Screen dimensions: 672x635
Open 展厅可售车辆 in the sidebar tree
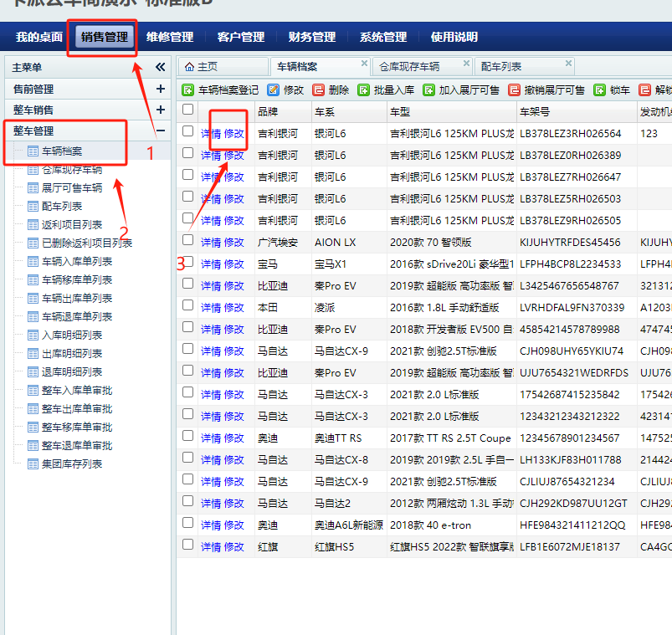coord(72,187)
